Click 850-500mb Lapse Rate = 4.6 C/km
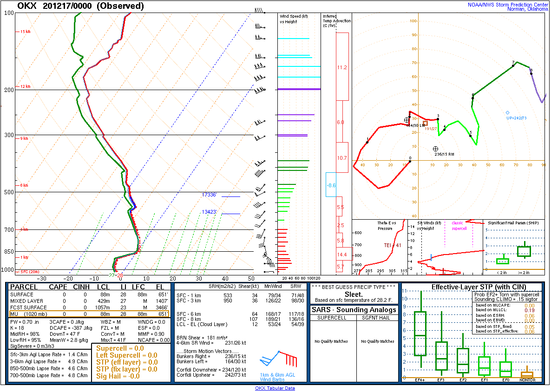Image resolution: width=551 pixels, height=392 pixels. tap(49, 368)
